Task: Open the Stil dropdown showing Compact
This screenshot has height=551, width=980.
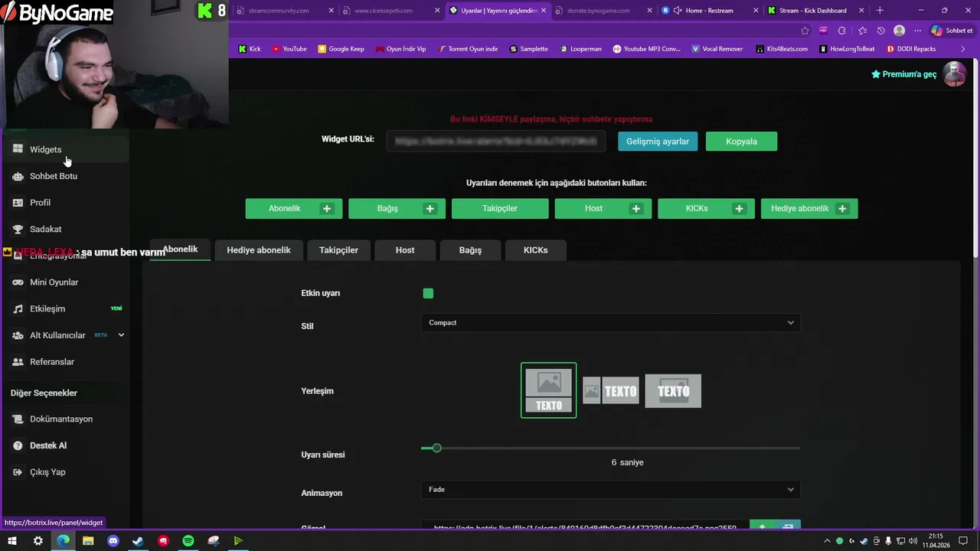Action: 610,323
